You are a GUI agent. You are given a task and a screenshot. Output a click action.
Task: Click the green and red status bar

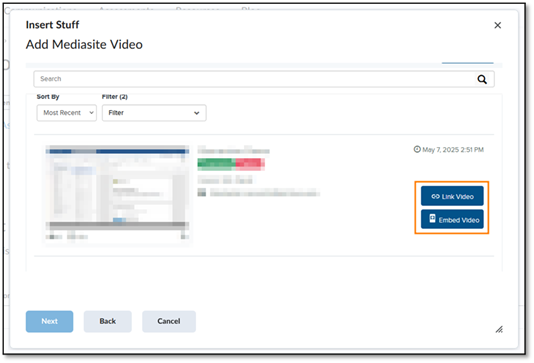pyautogui.click(x=231, y=164)
